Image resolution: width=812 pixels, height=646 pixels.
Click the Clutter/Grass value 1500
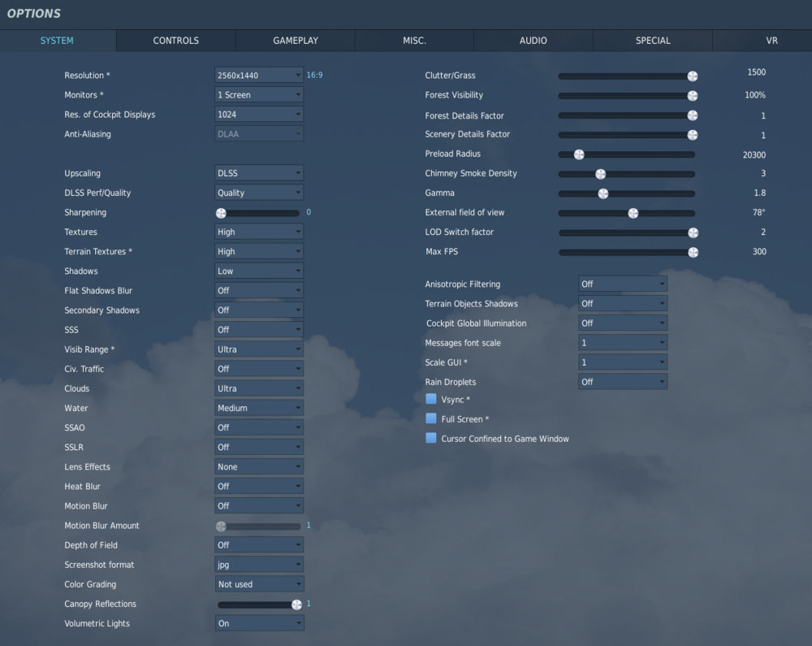click(x=756, y=72)
